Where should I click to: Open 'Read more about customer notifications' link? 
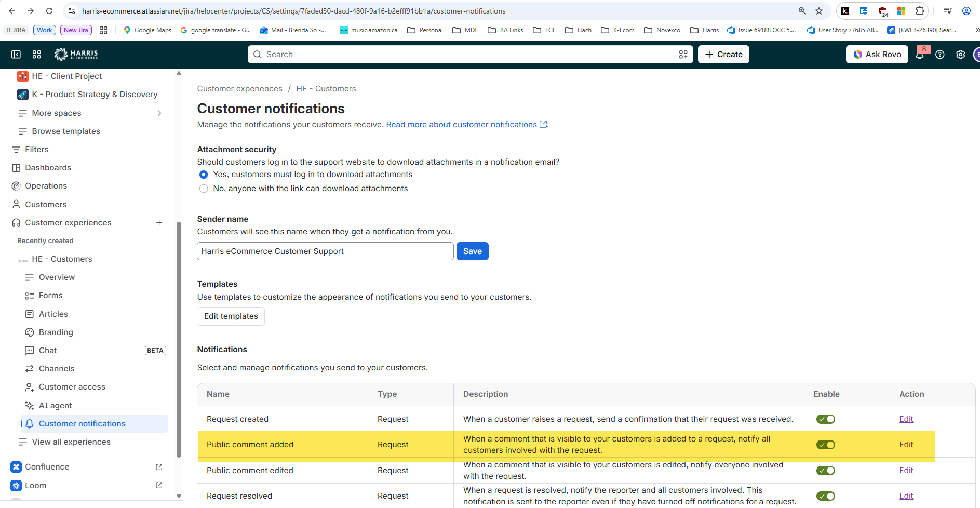[x=462, y=125]
